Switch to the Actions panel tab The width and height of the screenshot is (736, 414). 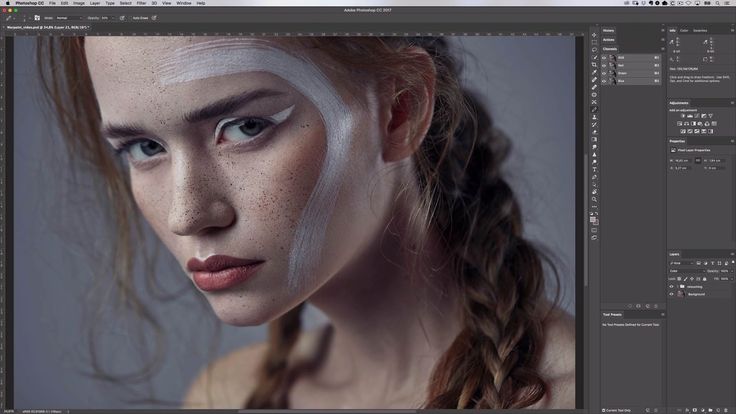[609, 39]
